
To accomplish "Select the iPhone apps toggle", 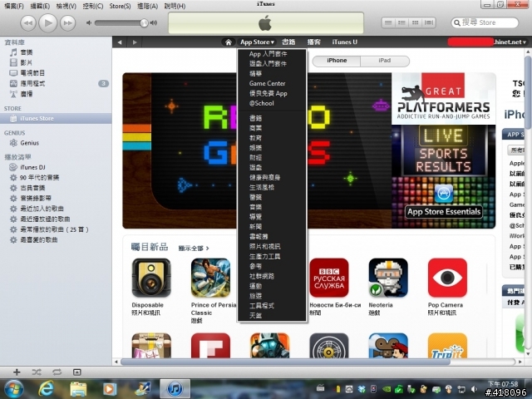I will (337, 61).
